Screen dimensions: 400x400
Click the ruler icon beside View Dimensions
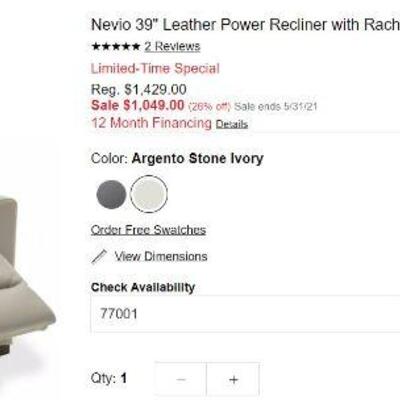coord(99,257)
